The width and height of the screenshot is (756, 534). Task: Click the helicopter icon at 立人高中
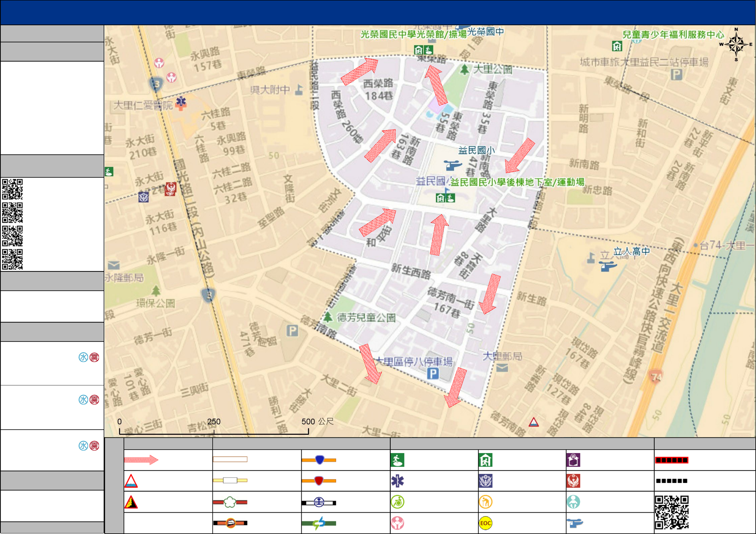[x=608, y=266]
